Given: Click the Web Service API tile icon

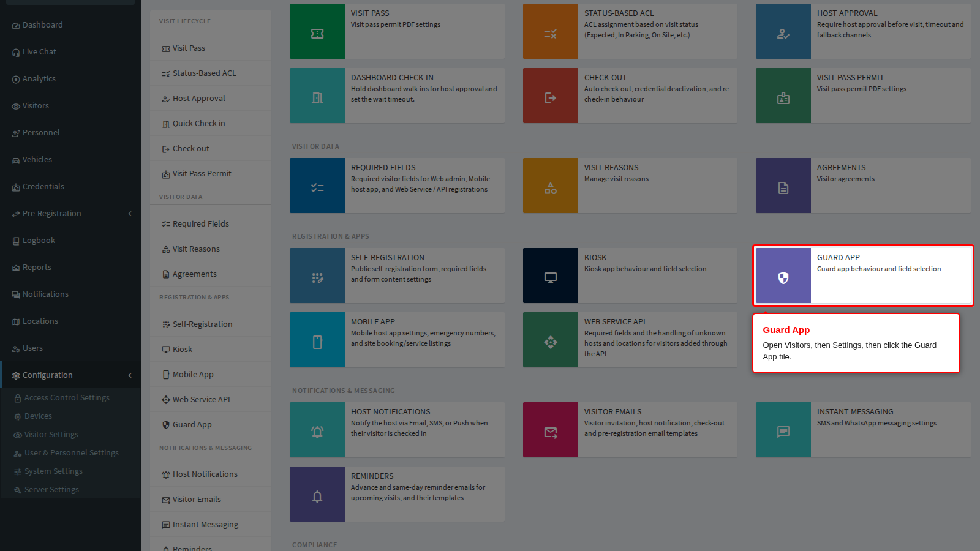Looking at the screenshot, I should 551,340.
